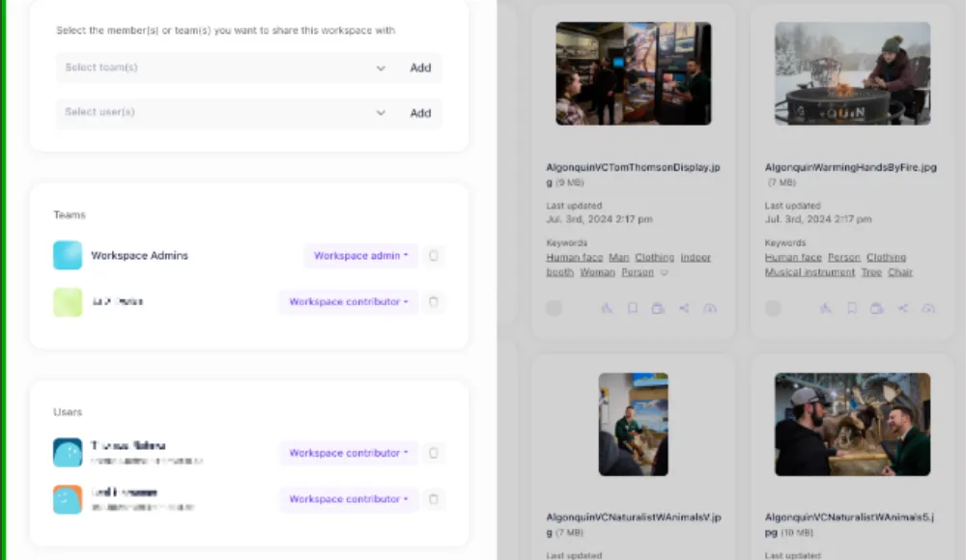The height and width of the screenshot is (560, 966).
Task: Click the edit icon on TomThomsonDisplay card
Action: coord(607,308)
